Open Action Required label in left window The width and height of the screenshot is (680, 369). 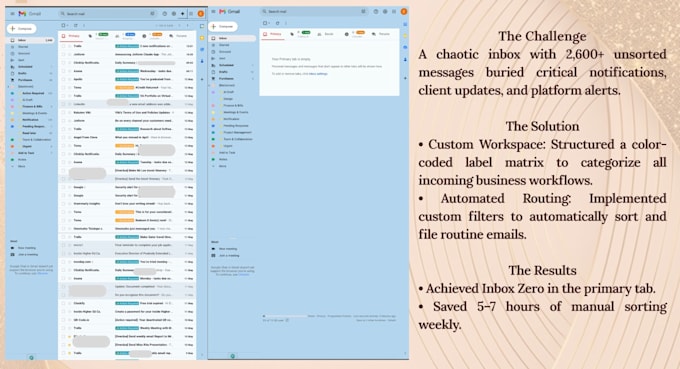(x=33, y=93)
